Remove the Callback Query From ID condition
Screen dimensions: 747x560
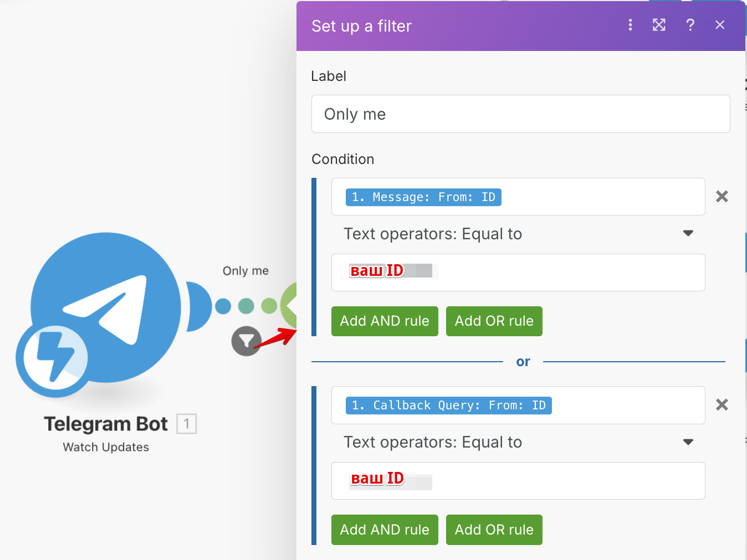pos(722,405)
